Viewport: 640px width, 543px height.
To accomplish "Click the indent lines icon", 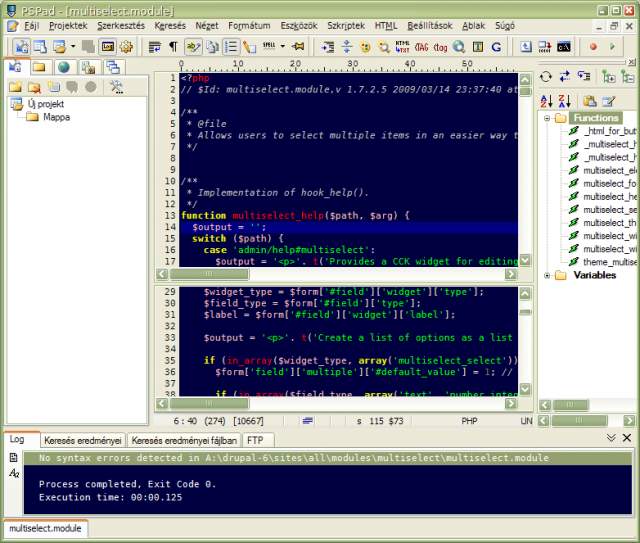I will coord(327,47).
